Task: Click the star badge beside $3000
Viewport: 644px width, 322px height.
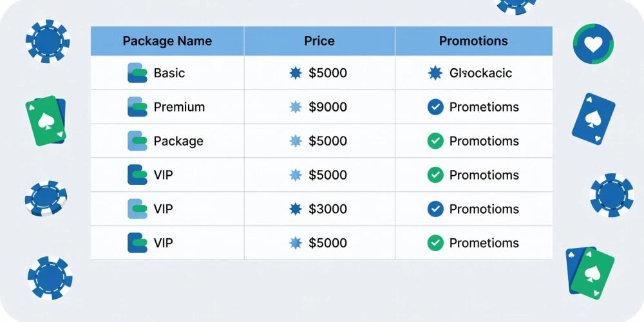Action: click(x=296, y=209)
